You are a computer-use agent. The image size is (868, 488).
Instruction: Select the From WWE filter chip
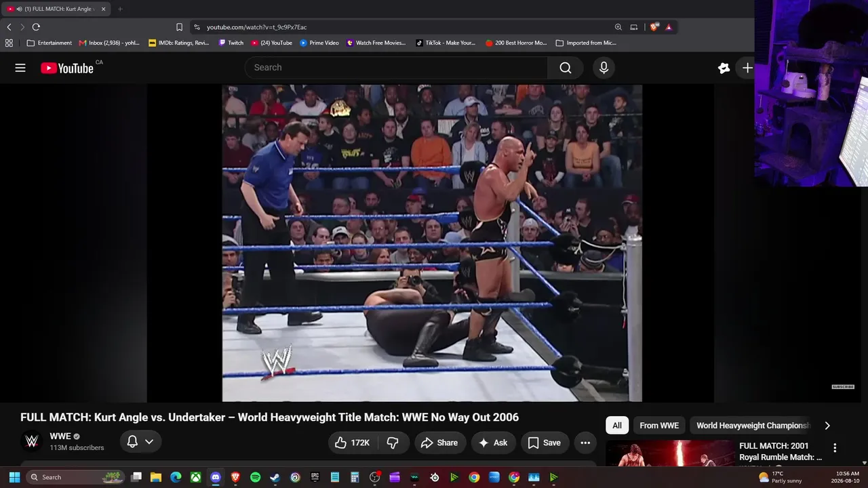point(659,426)
